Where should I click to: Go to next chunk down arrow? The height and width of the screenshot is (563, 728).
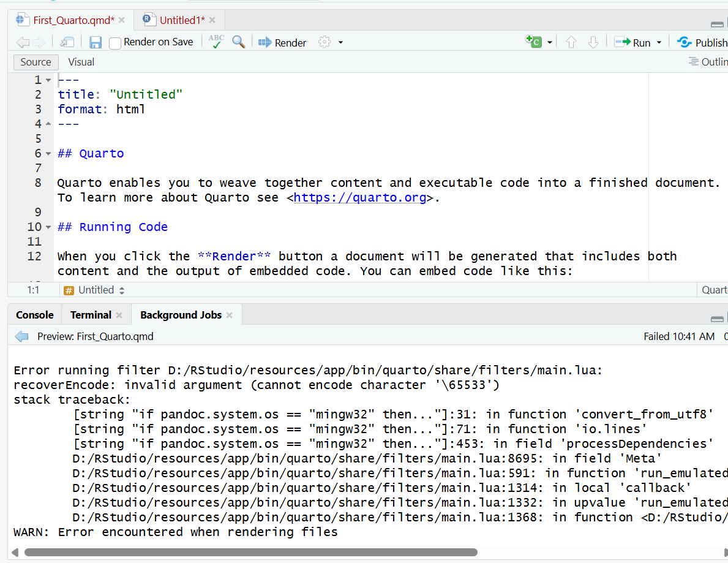click(x=593, y=43)
